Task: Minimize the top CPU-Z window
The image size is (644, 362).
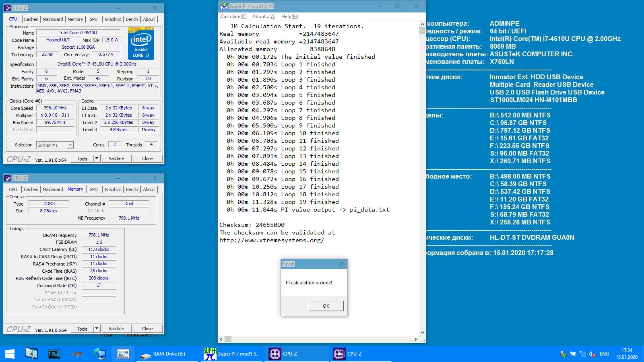Action: coord(118,8)
